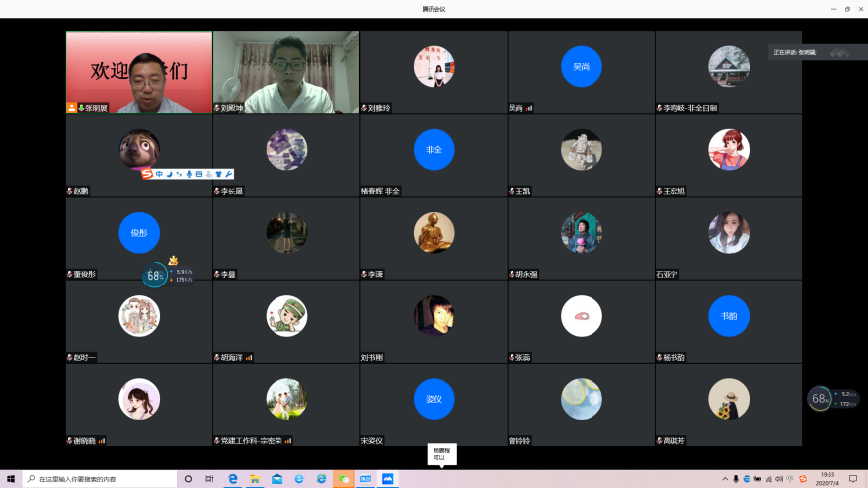Image resolution: width=868 pixels, height=489 pixels.
Task: Open Sogou toolbox wrench icon
Action: coord(229,174)
